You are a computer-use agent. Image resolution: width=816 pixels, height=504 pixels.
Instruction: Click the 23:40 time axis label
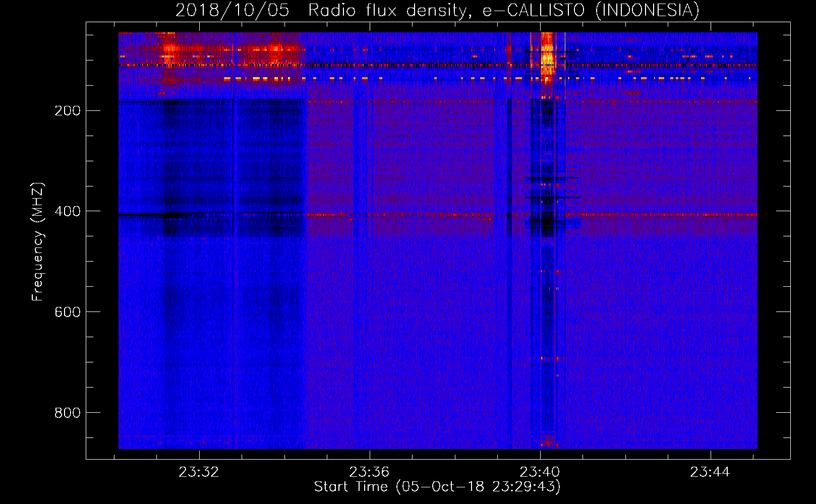click(540, 472)
